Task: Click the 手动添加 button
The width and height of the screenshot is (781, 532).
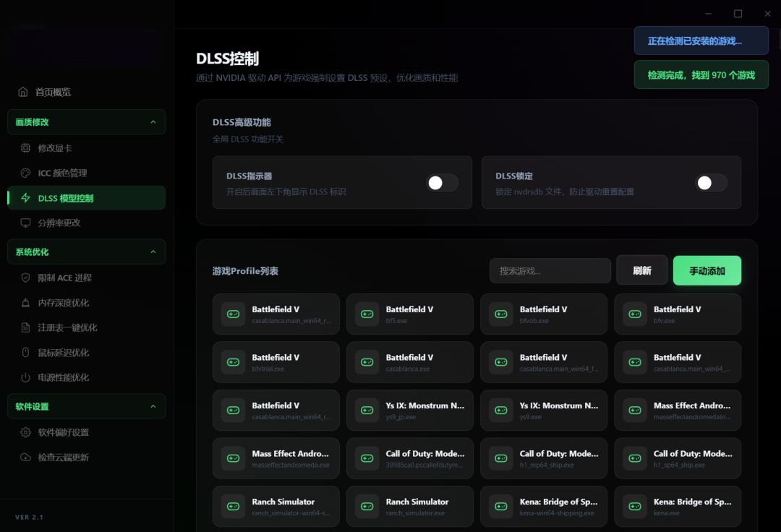Action: [707, 271]
